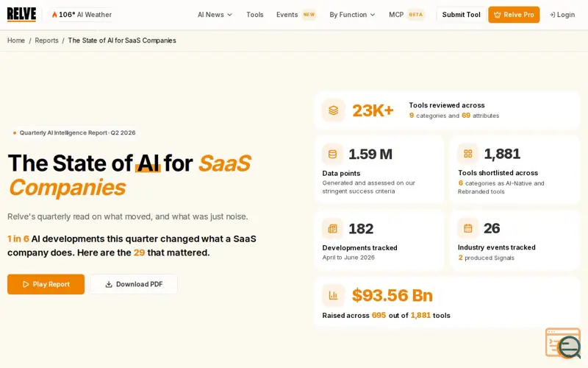
Task: Click the headline 'The State of AI for SaaS Companies'
Action: (130, 175)
